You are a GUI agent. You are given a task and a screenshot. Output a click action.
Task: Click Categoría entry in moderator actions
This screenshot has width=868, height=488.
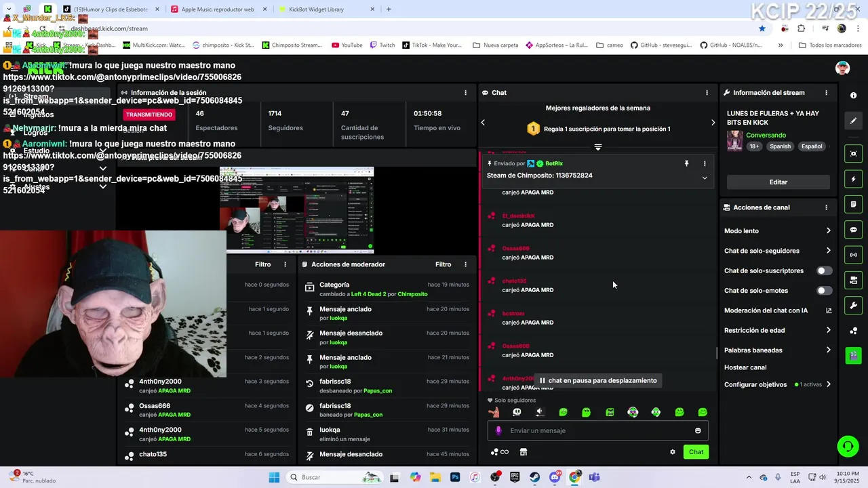coord(387,289)
